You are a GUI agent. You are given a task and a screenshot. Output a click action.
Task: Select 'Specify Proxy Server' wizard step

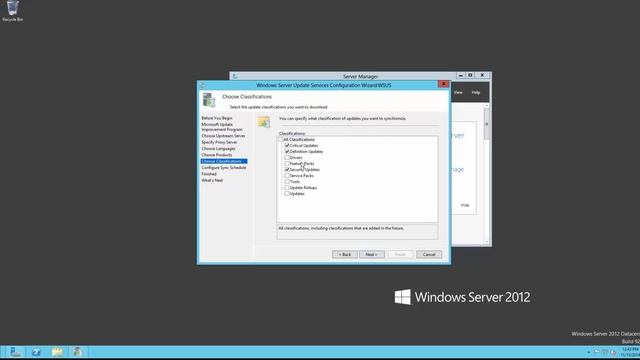coord(219,142)
